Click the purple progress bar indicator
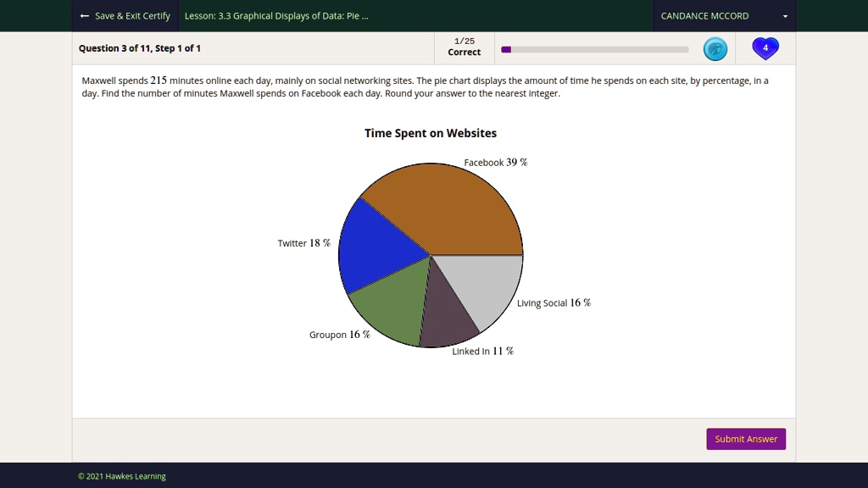 506,49
